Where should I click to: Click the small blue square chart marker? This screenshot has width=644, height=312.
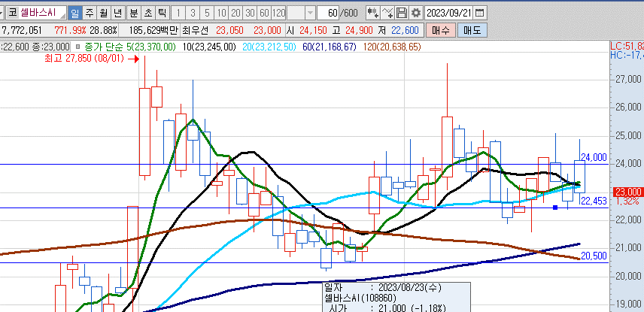pyautogui.click(x=555, y=207)
